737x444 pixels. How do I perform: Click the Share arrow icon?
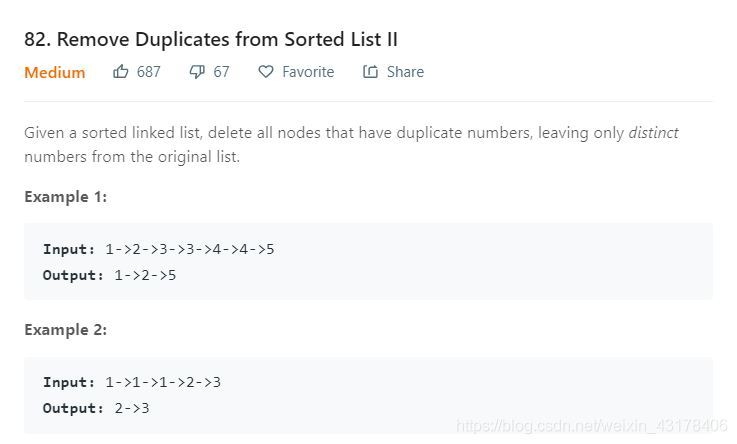pyautogui.click(x=370, y=72)
